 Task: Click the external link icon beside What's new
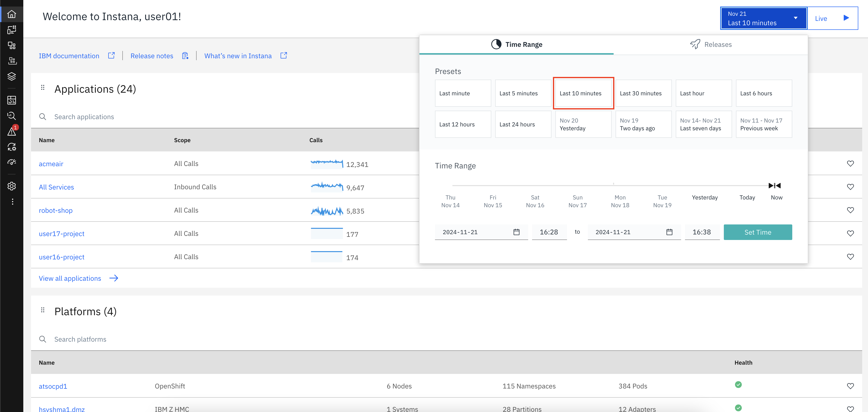pyautogui.click(x=284, y=56)
